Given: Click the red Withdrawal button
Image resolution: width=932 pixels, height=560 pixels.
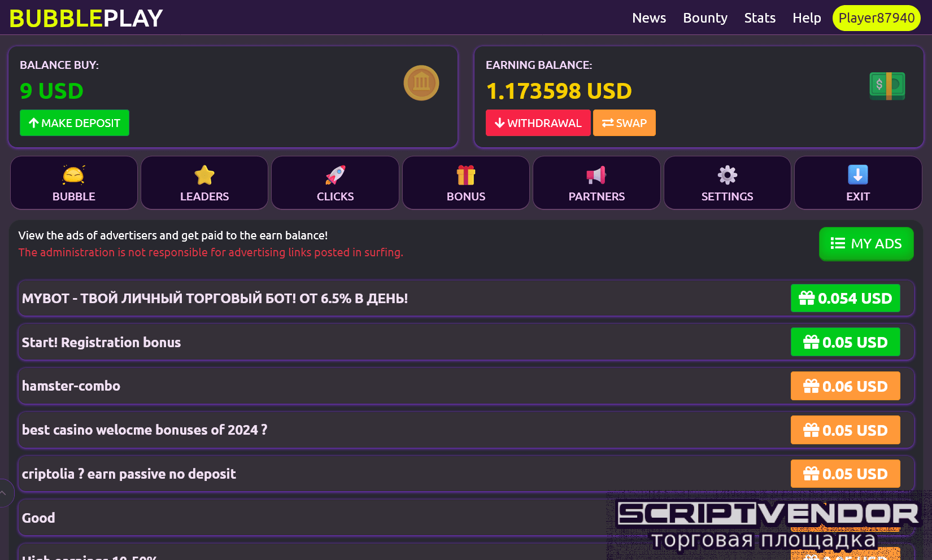Looking at the screenshot, I should click(538, 123).
